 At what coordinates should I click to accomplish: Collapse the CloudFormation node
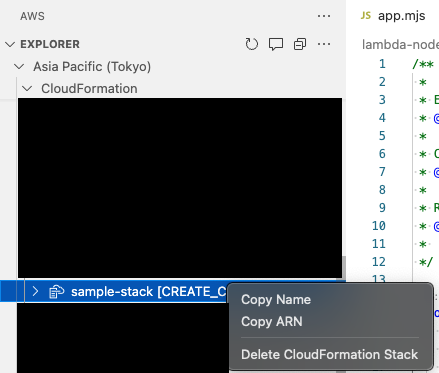(27, 89)
